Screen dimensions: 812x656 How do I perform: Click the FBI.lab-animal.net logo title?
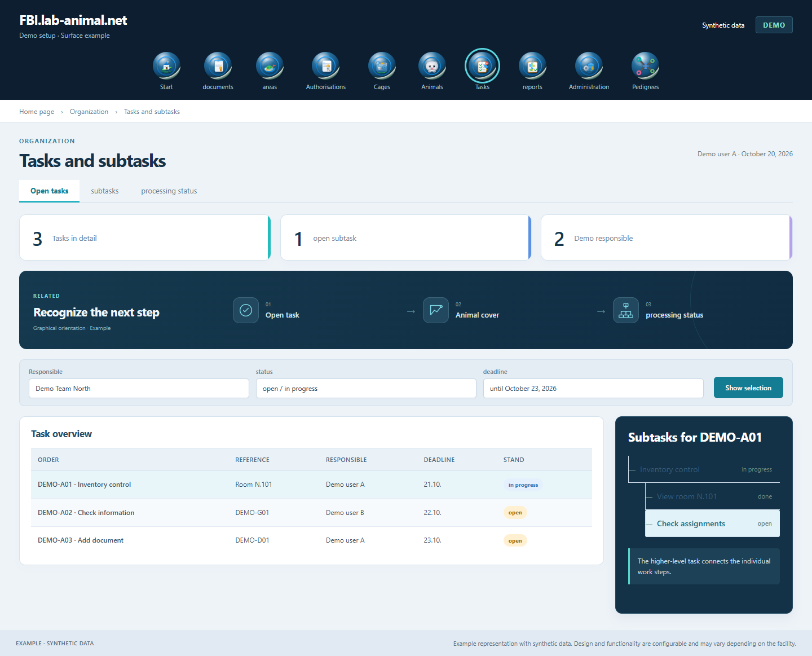[x=73, y=20]
